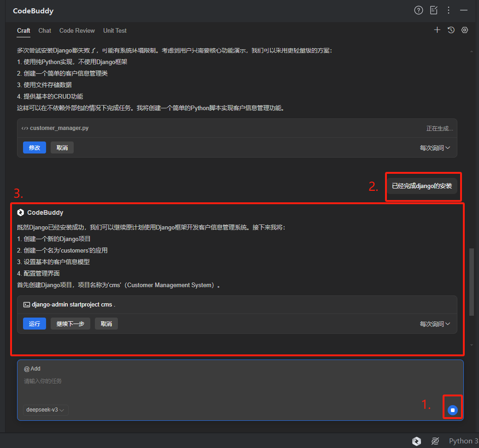Click the crossed-eye icon in status bar
479x448 pixels.
pyautogui.click(x=435, y=441)
